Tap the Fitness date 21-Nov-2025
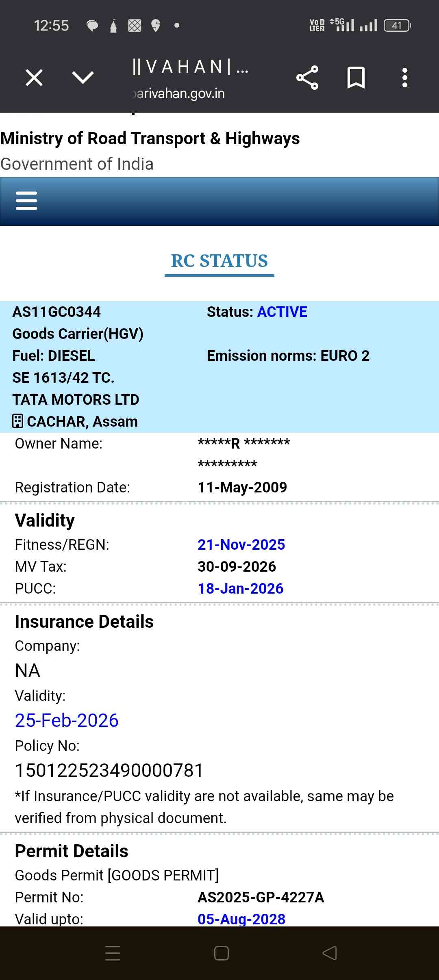The image size is (439, 980). (x=241, y=544)
